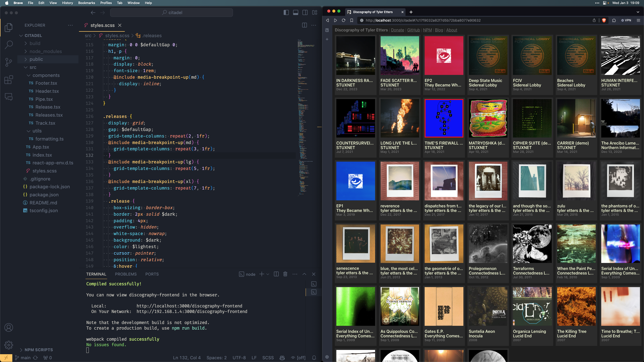Collapse the CITADEL root section
The image size is (644, 362).
33,36
